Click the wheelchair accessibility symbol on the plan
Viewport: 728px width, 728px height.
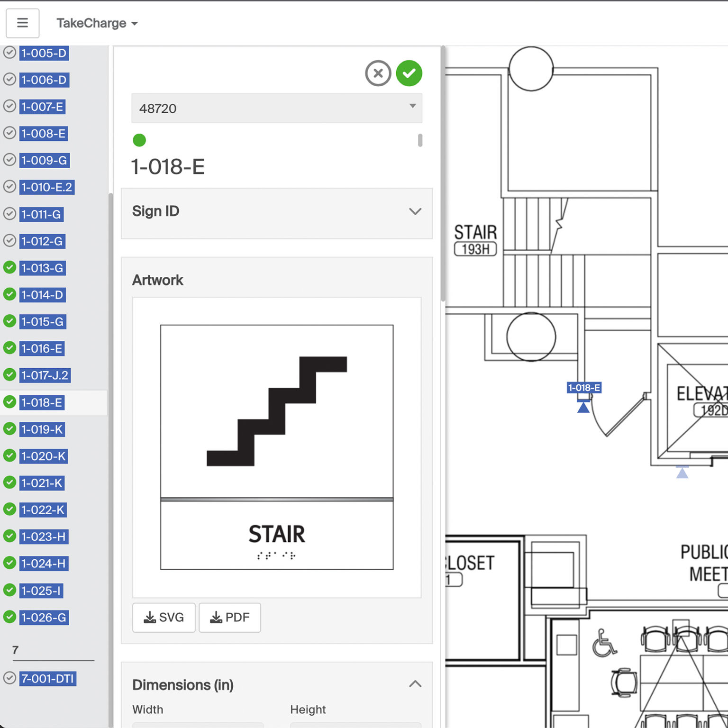(x=604, y=643)
